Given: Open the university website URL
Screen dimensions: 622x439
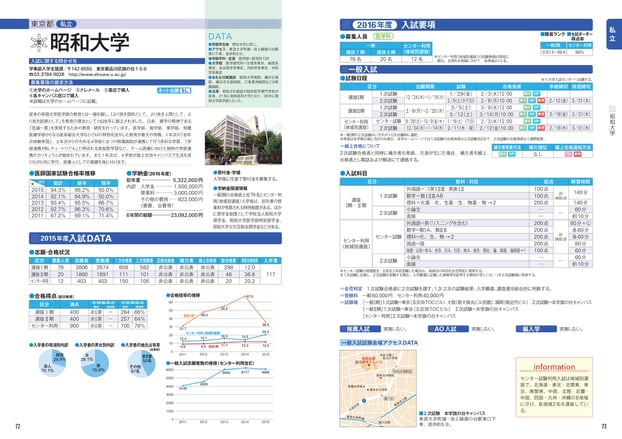Looking at the screenshot, I should pos(98,74).
